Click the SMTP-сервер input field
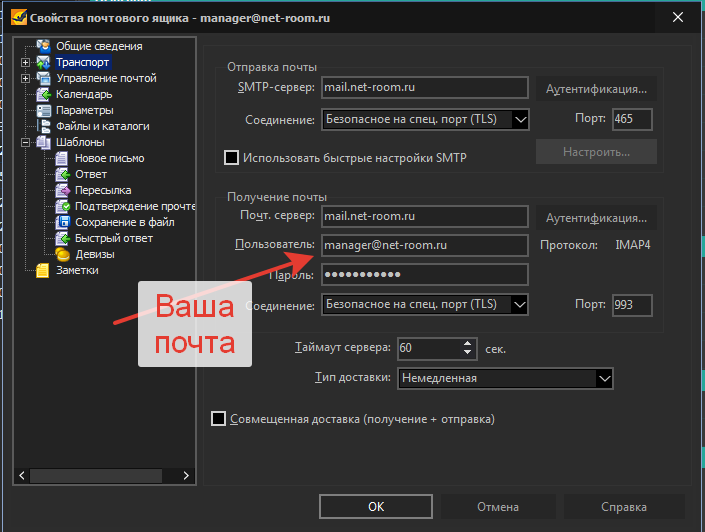 point(425,87)
